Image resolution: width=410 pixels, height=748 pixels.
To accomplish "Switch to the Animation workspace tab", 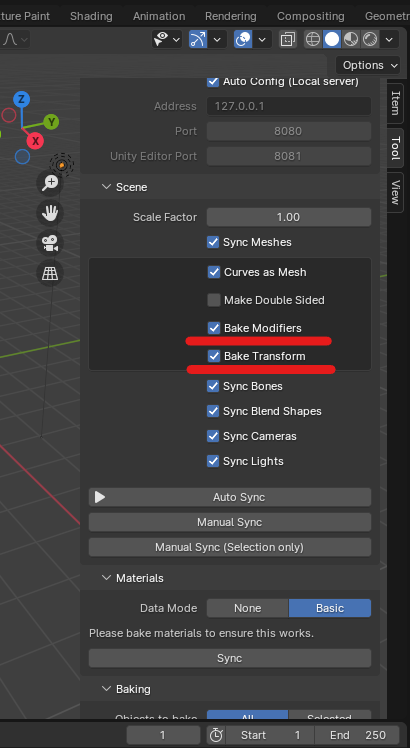I will tap(159, 16).
